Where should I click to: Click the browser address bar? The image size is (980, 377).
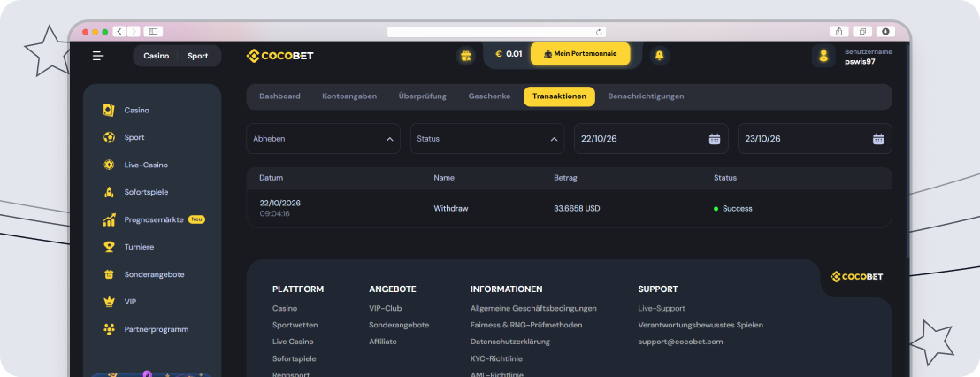point(497,32)
